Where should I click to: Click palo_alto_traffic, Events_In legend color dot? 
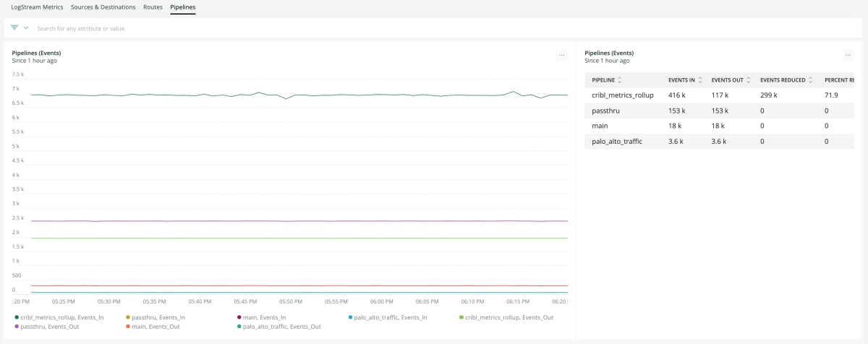click(352, 317)
